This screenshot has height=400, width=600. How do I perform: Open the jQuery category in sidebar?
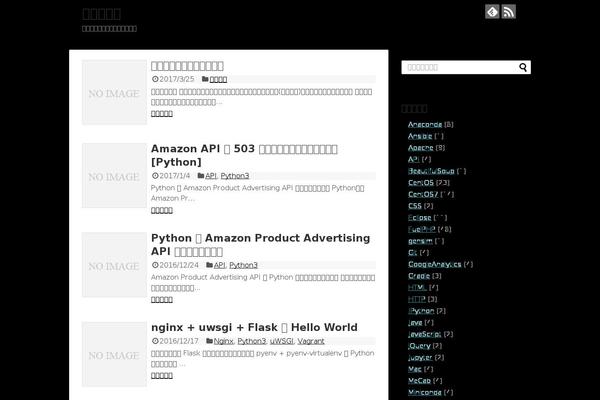(419, 346)
